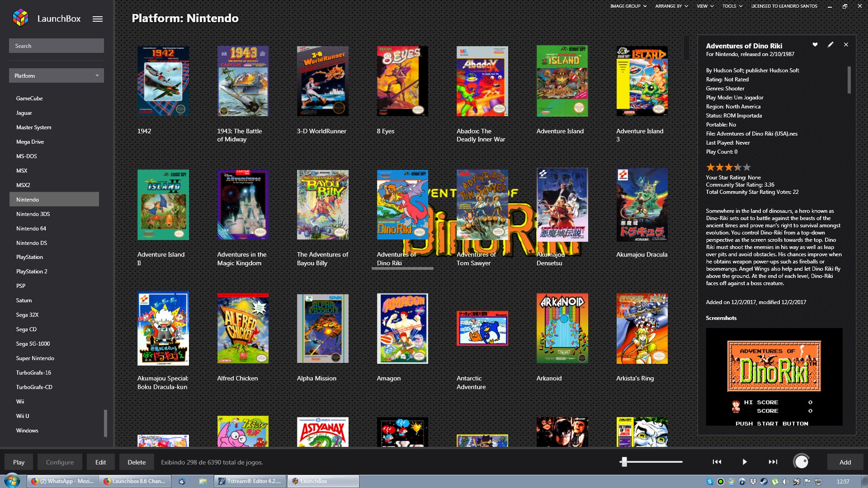868x488 pixels.
Task: Close the game details panel
Action: (x=846, y=45)
